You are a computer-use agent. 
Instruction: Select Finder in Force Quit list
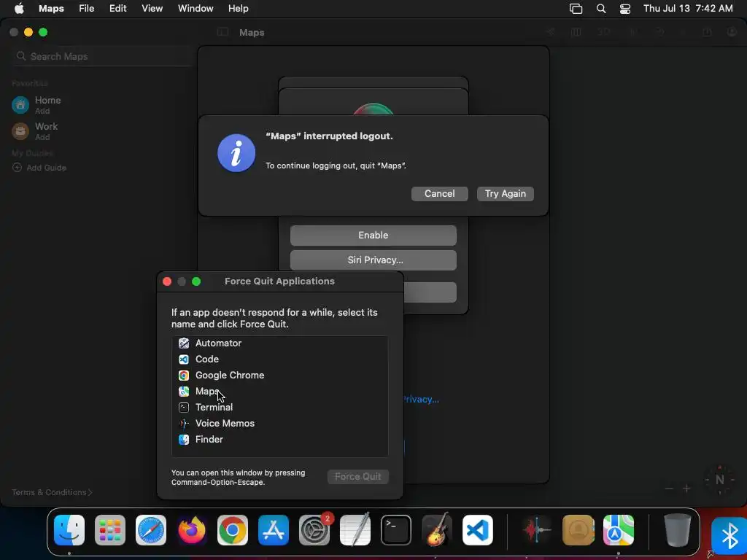click(x=279, y=439)
